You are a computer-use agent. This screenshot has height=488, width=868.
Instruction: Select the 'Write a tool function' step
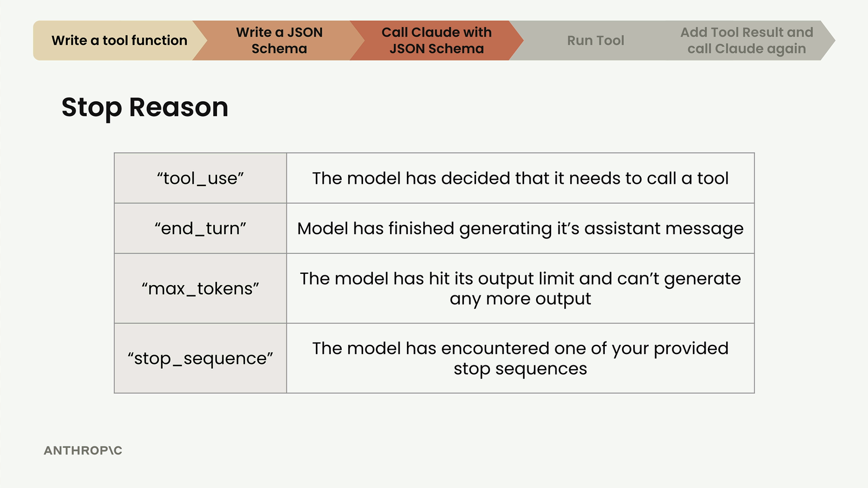(119, 40)
